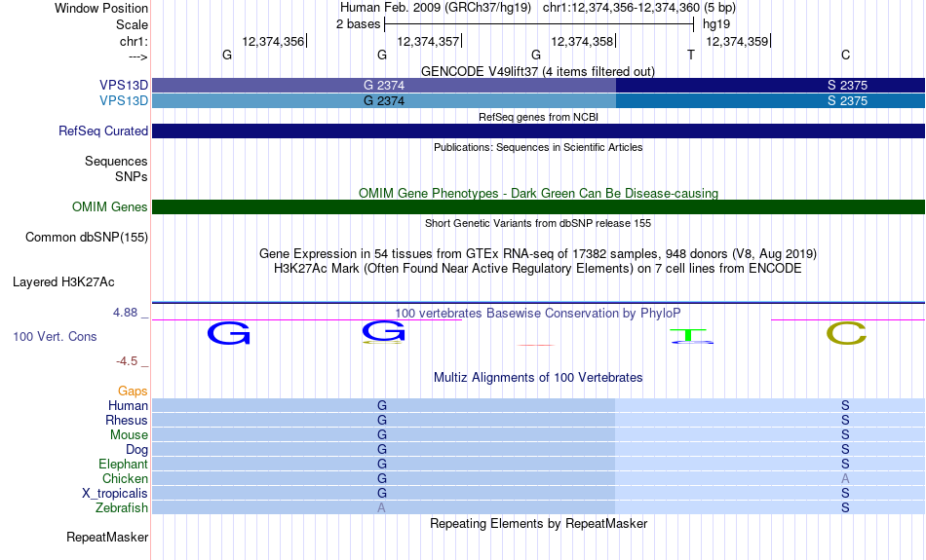Click the Human row G amino acid
The width and height of the screenshot is (926, 560).
[382, 405]
